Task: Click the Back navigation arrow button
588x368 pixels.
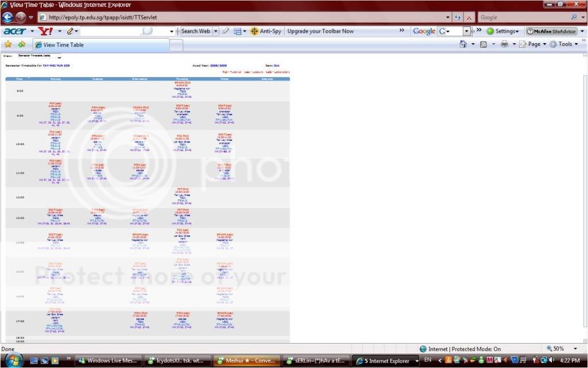Action: [8, 18]
